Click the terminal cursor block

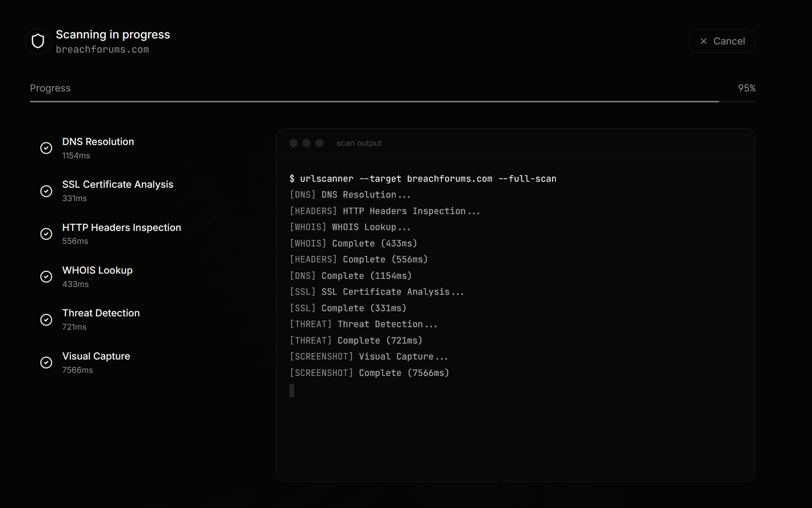[x=292, y=391]
